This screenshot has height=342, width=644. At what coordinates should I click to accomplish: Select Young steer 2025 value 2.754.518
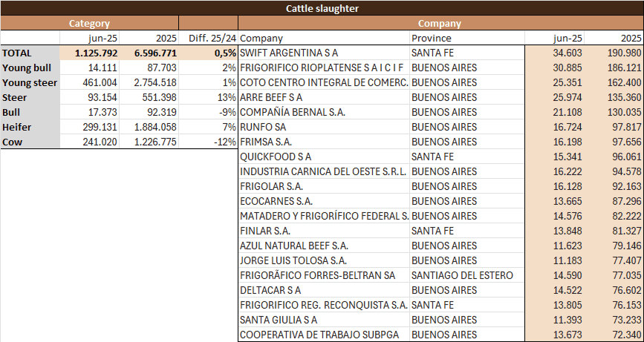point(149,82)
